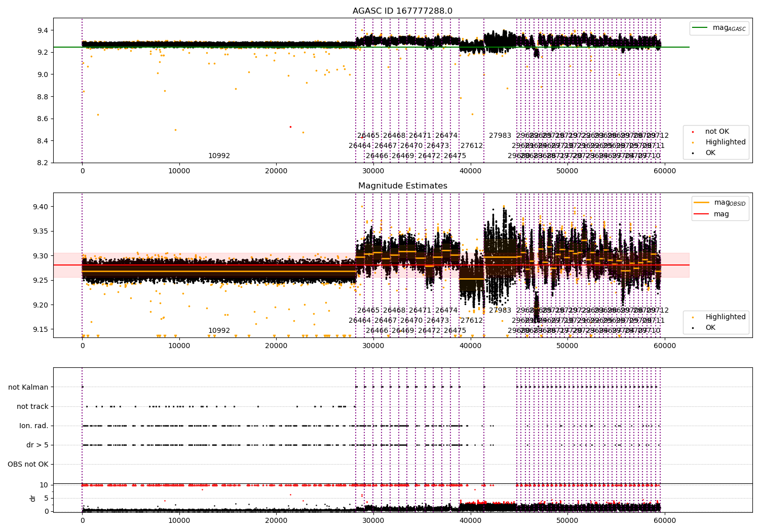Click the 9.4 tick on top panel
The image size is (760, 532).
[x=43, y=30]
